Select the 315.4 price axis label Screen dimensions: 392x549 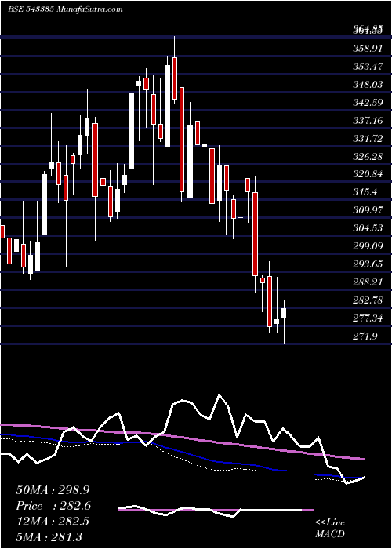pos(365,193)
